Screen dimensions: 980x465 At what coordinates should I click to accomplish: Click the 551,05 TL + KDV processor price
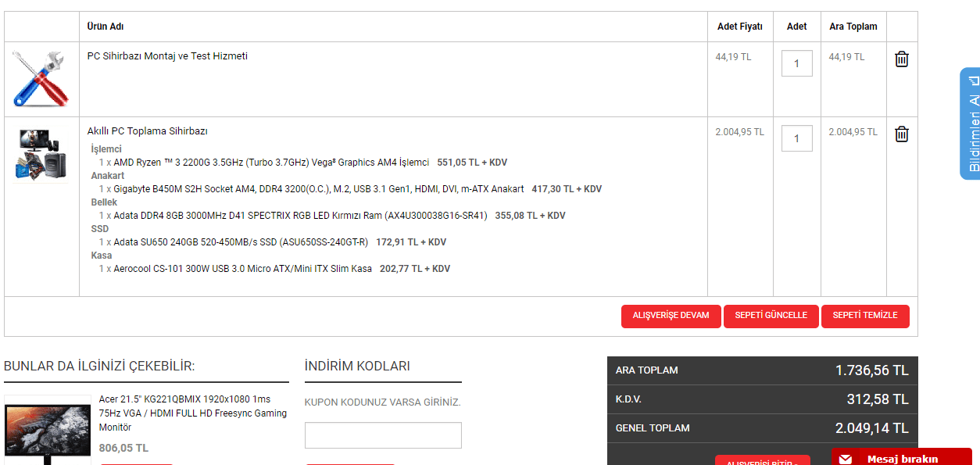(472, 163)
